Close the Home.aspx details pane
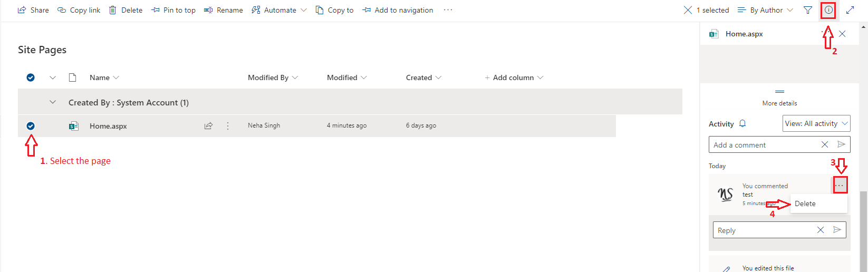868x272 pixels. click(842, 34)
